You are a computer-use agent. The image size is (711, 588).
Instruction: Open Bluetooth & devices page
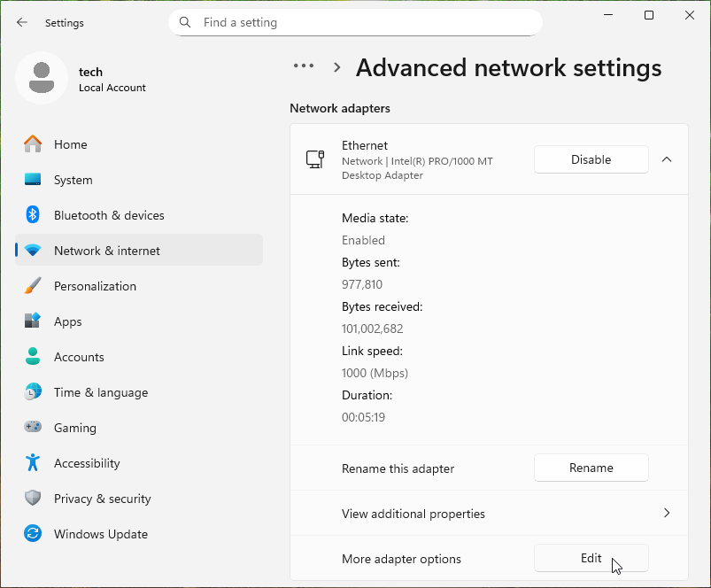click(139, 215)
